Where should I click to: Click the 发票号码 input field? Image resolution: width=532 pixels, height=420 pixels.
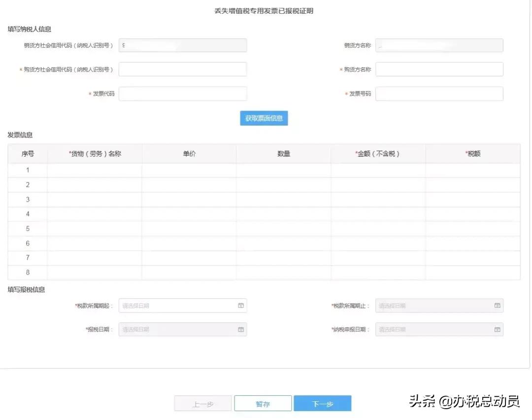pyautogui.click(x=439, y=94)
